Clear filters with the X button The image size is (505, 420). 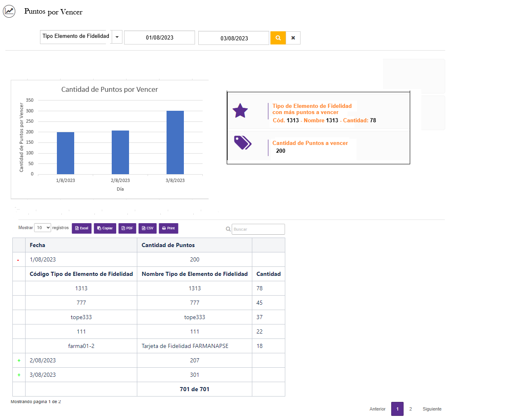coord(293,38)
